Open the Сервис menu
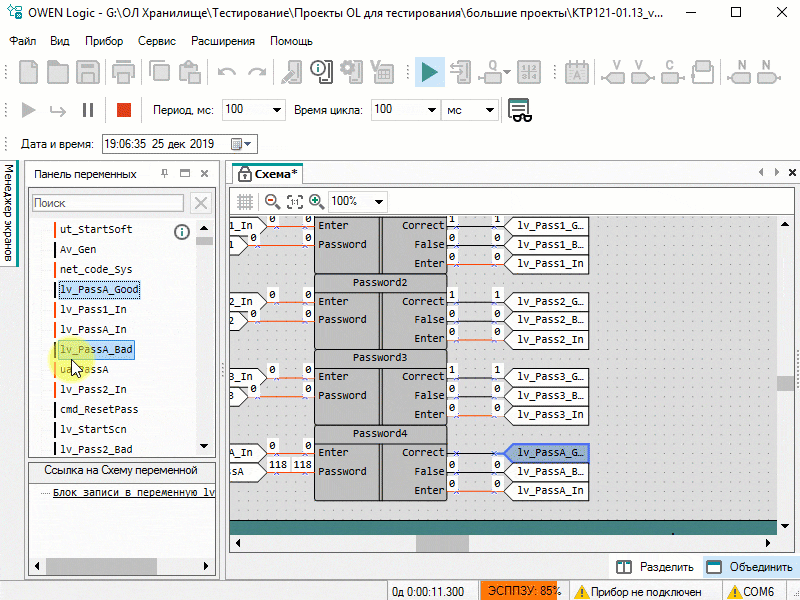This screenshot has width=800, height=600. (x=157, y=41)
